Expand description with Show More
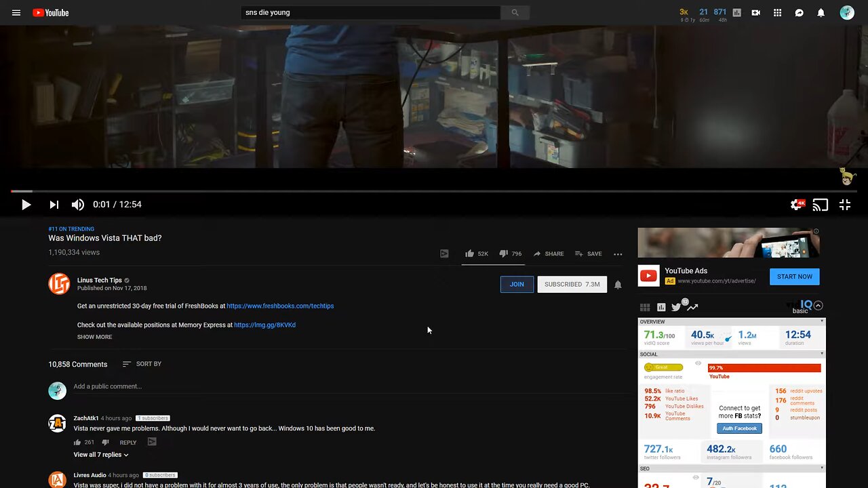Screen dimensions: 868x488 [95, 337]
